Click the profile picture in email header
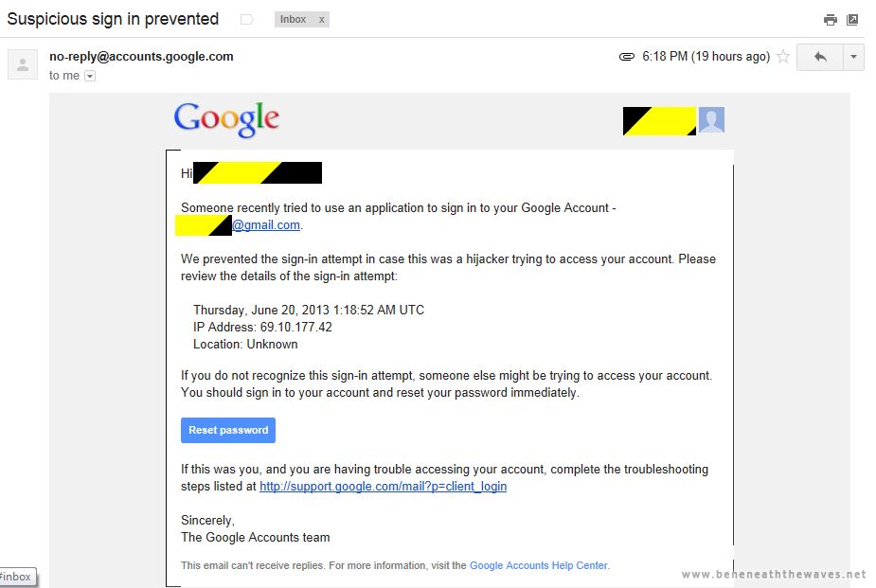The height and width of the screenshot is (588, 876). click(x=711, y=120)
